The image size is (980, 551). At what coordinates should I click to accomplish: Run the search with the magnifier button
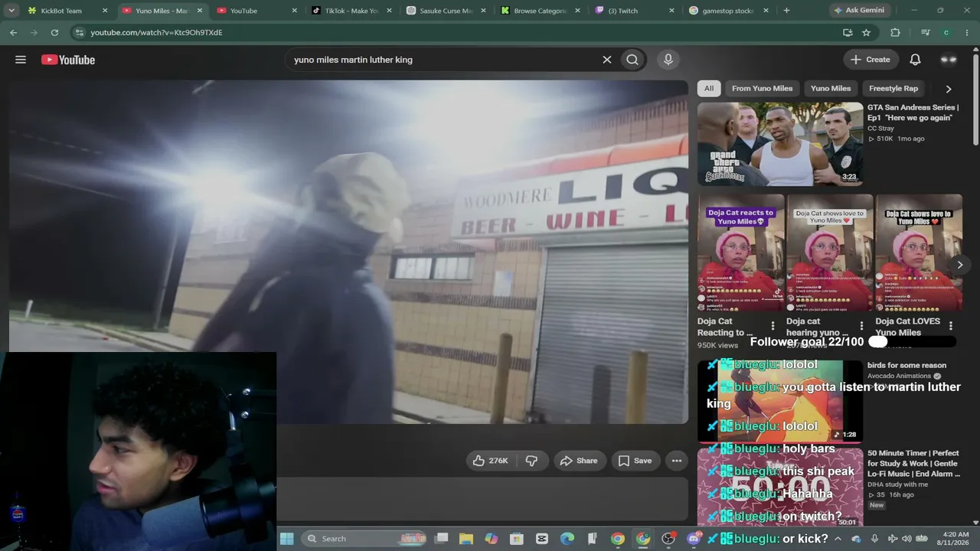[x=632, y=60]
